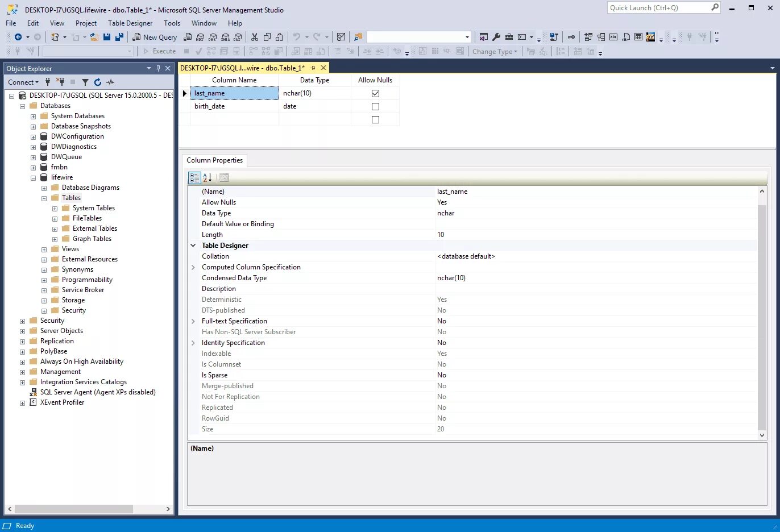
Task: Click the Generate Change Script icon
Action: [554, 37]
